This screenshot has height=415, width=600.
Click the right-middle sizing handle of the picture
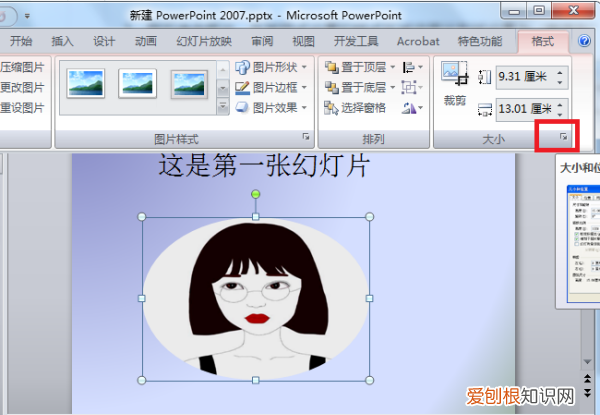370,298
